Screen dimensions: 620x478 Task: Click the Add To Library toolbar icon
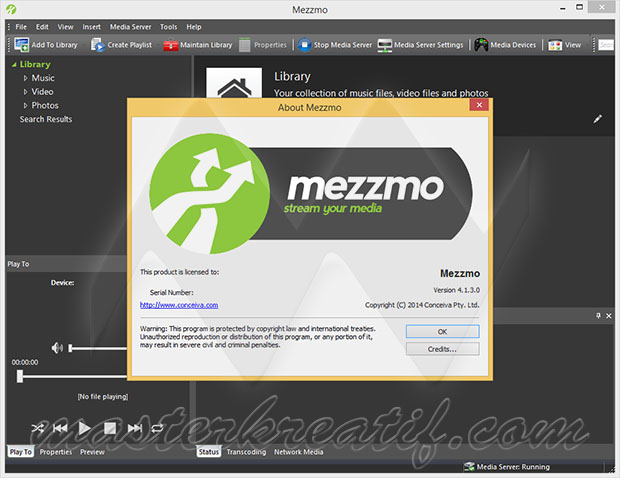point(21,45)
